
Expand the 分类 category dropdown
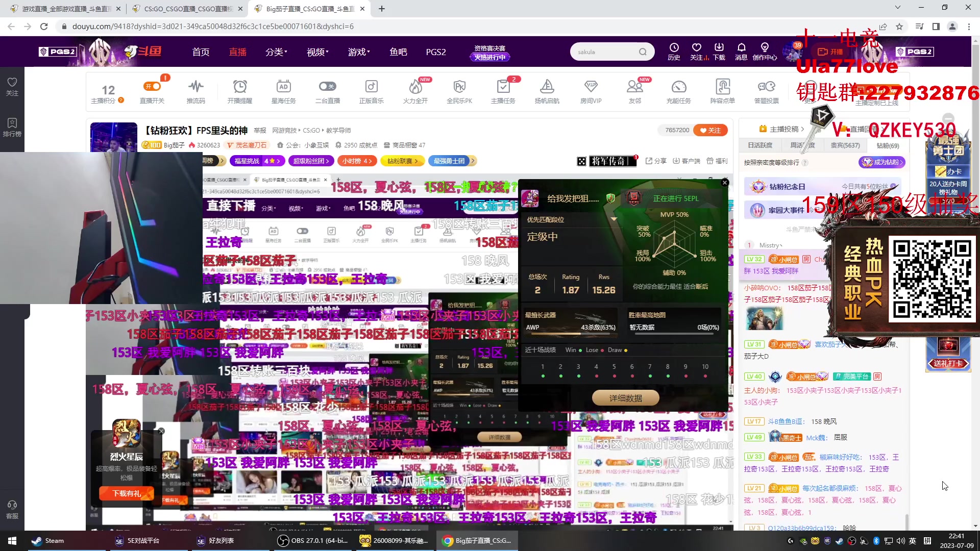click(x=276, y=52)
